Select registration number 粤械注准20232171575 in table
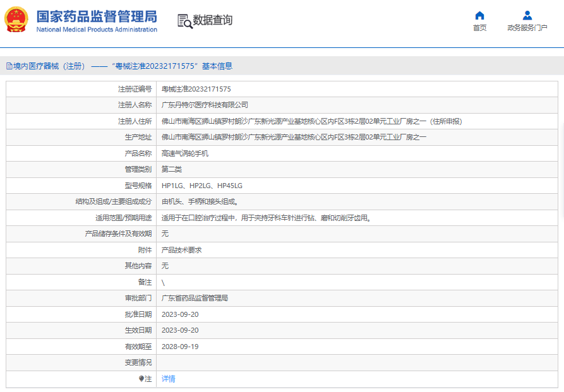 coord(196,89)
